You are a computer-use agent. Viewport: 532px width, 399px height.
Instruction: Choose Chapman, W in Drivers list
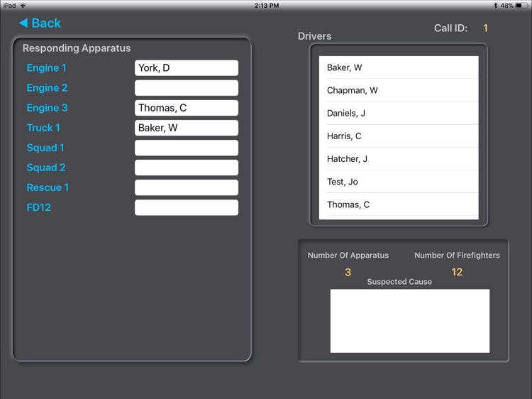tap(399, 90)
